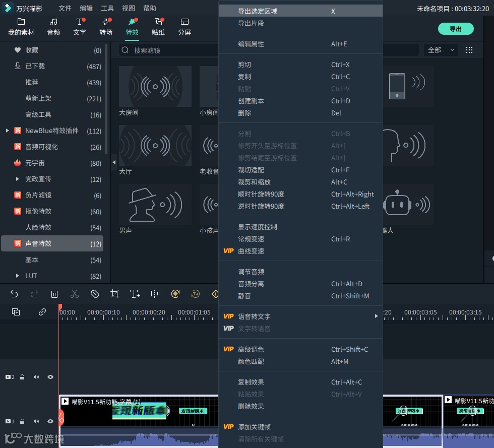Open the 音频 audio tab
This screenshot has height=448, width=494.
53,27
